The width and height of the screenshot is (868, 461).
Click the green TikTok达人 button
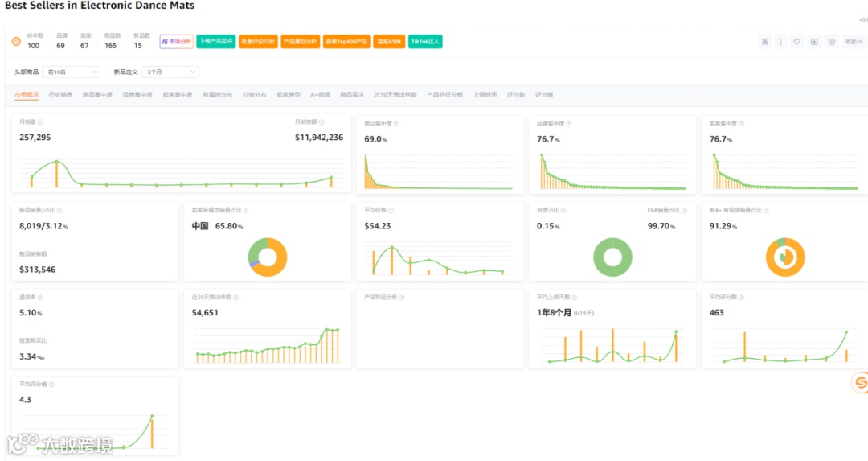425,42
